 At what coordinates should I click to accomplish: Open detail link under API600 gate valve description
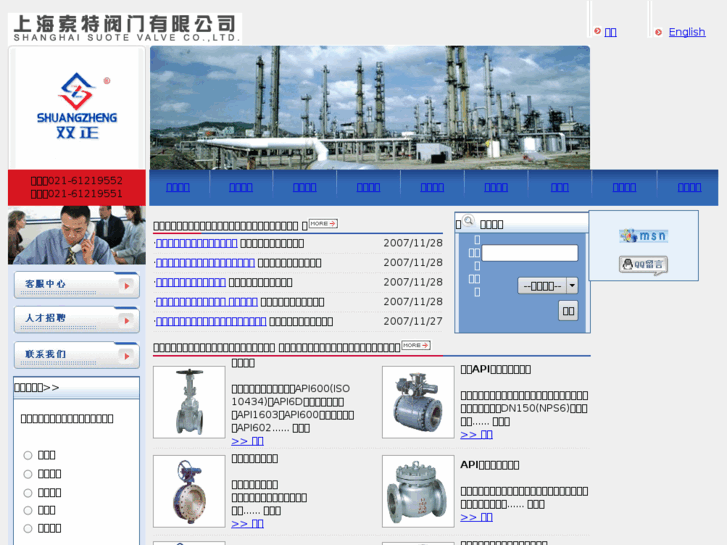[248, 441]
